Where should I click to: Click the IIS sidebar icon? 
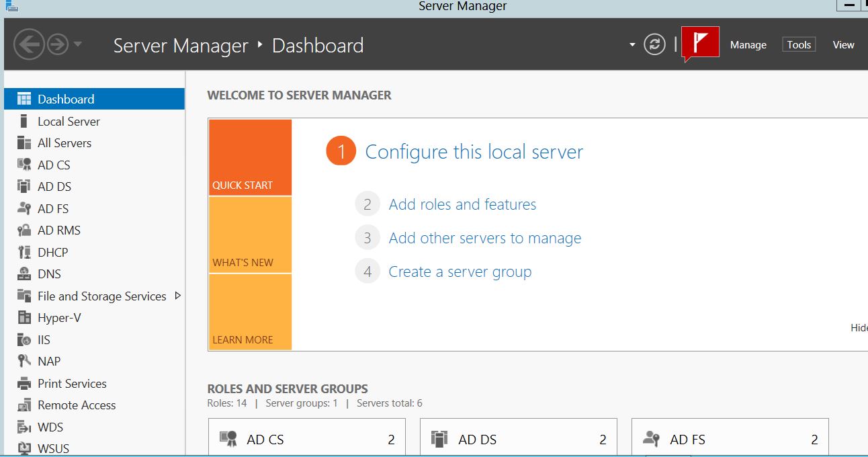[24, 340]
